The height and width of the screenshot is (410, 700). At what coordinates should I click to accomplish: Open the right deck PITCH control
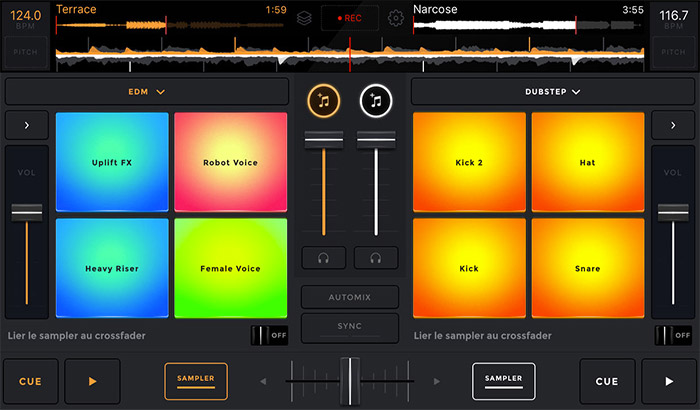tap(673, 52)
